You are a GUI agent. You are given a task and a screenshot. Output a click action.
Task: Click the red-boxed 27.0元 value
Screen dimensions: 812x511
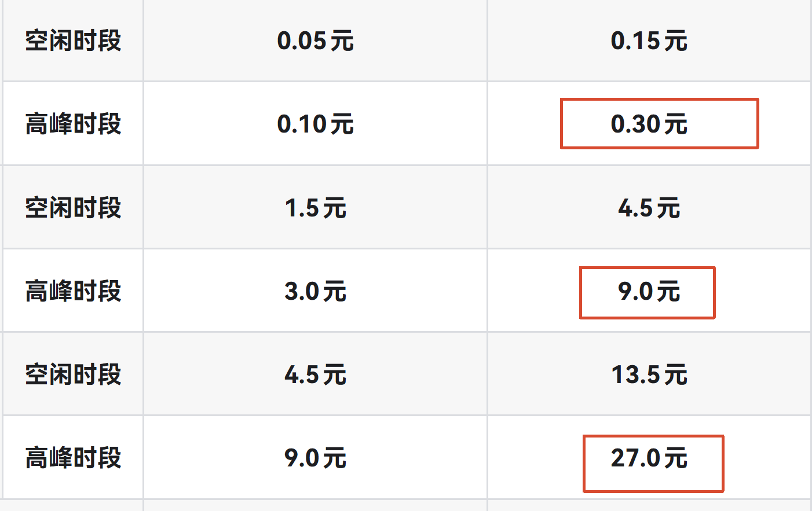649,458
